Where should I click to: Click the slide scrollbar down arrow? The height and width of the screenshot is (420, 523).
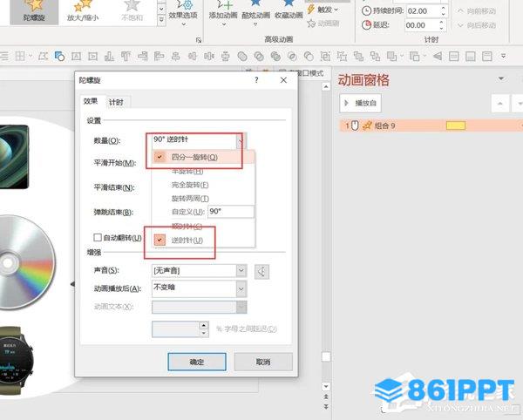pos(326,386)
